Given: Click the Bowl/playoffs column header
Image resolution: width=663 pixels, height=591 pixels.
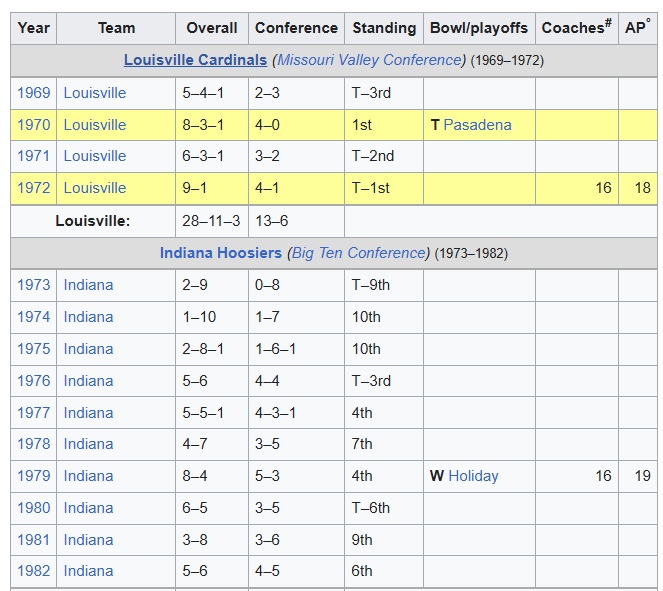Looking at the screenshot, I should 479,28.
